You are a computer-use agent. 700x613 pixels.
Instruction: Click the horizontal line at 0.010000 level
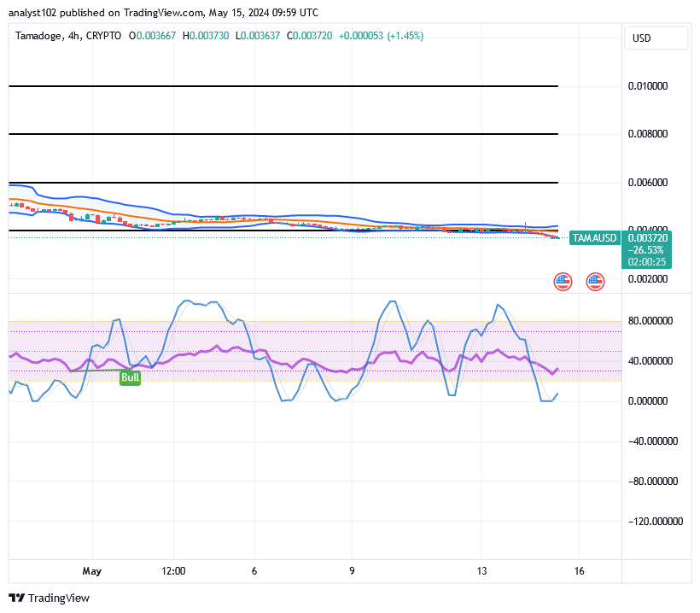[x=283, y=85]
